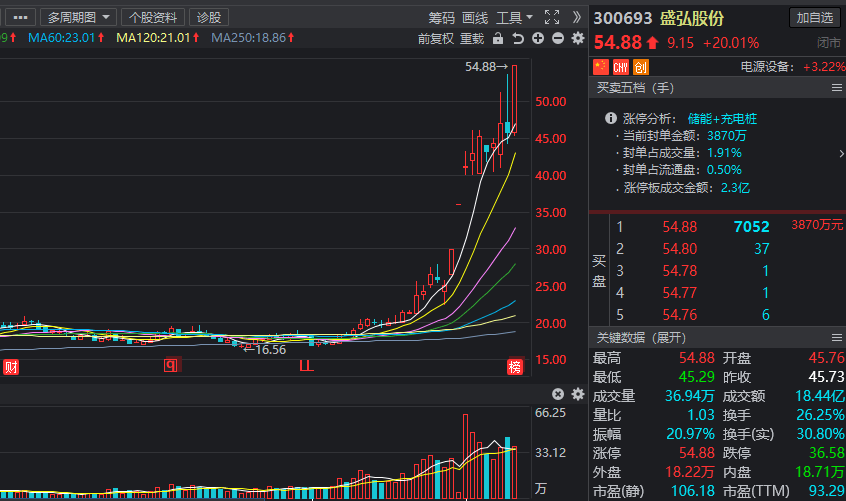The width and height of the screenshot is (846, 501).
Task: Click 市盈(静) value 106.18
Action: [x=692, y=491]
